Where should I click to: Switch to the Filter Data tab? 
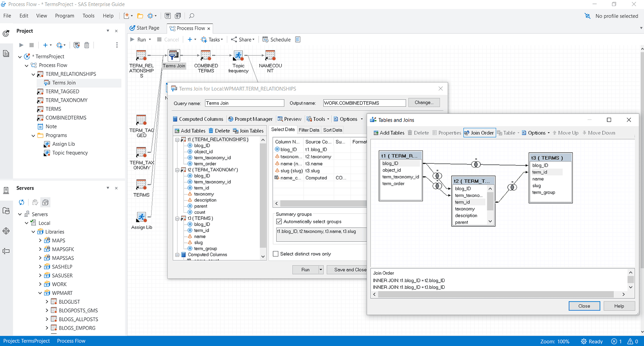tap(309, 130)
